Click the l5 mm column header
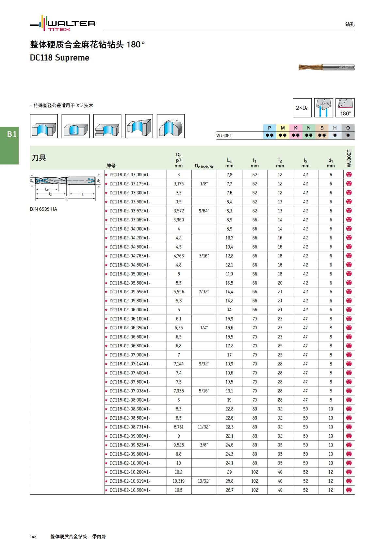The width and height of the screenshot is (392, 555). pyautogui.click(x=305, y=163)
